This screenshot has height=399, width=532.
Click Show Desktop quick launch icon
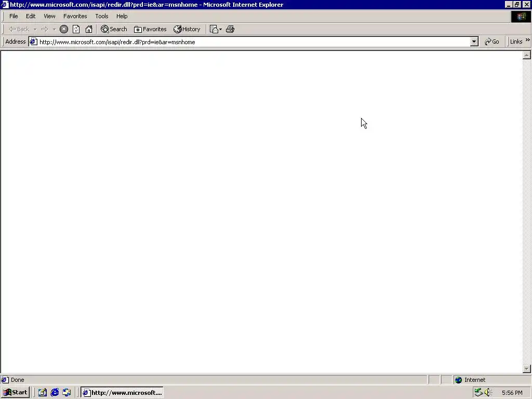click(x=43, y=393)
